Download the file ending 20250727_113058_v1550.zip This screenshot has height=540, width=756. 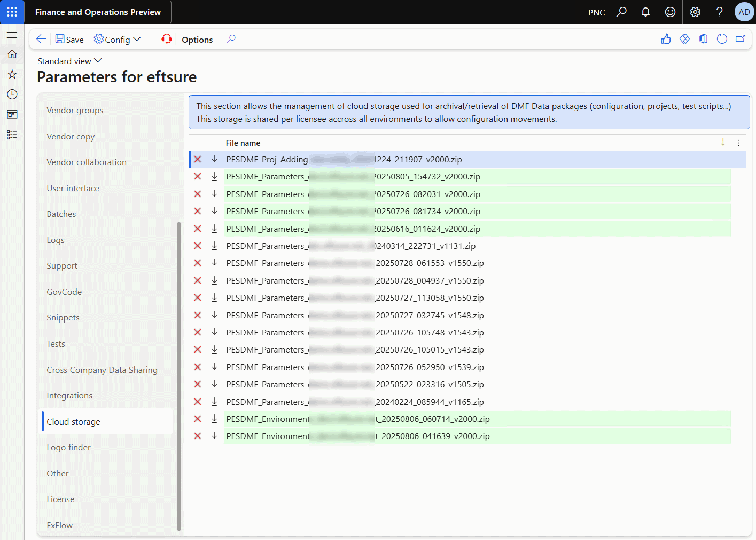click(x=214, y=298)
